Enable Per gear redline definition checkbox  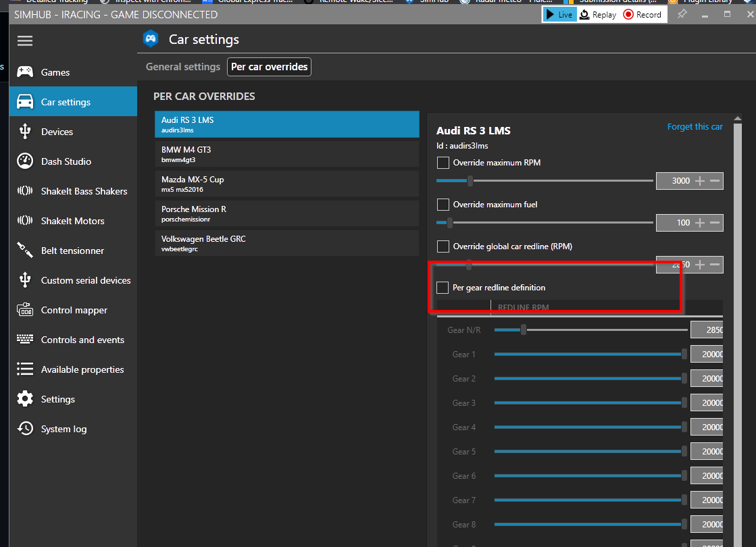(443, 288)
